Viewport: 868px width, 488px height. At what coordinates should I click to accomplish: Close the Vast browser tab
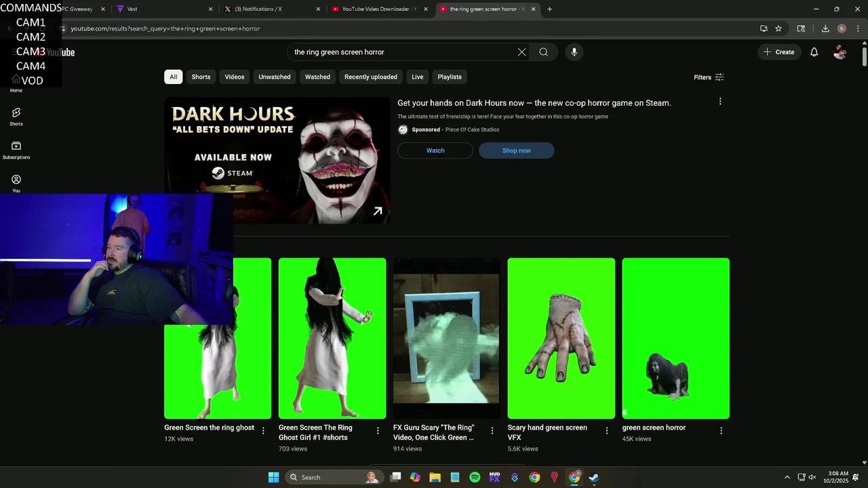click(x=210, y=9)
